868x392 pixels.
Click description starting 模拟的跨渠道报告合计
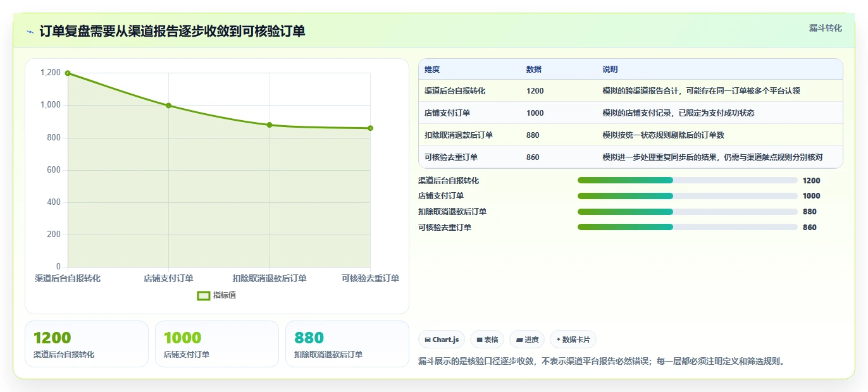coord(701,91)
